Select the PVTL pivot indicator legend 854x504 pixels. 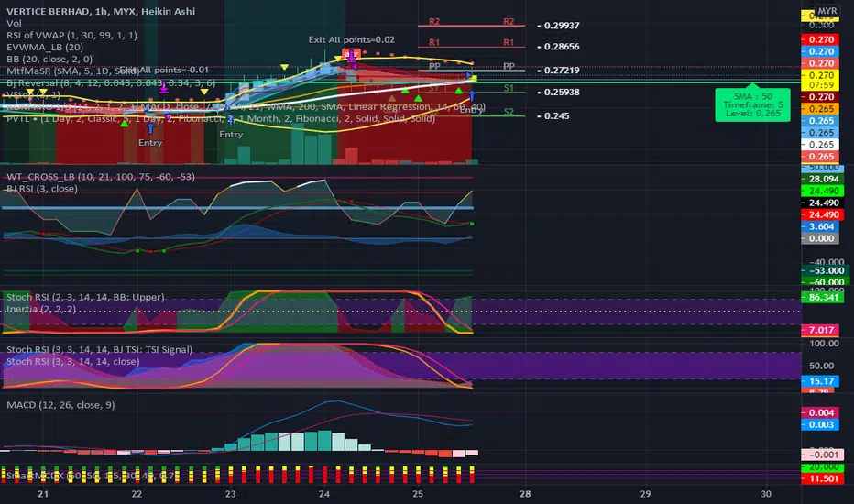[x=221, y=118]
